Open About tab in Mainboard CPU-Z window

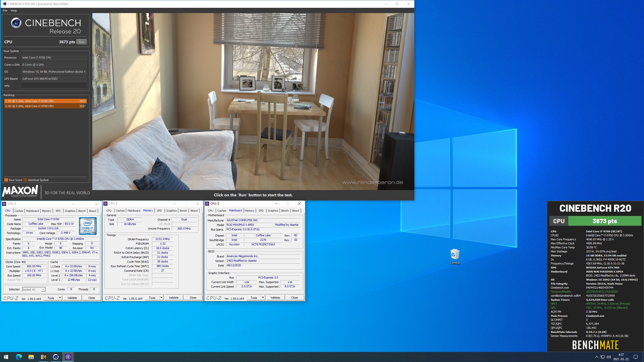pos(295,211)
